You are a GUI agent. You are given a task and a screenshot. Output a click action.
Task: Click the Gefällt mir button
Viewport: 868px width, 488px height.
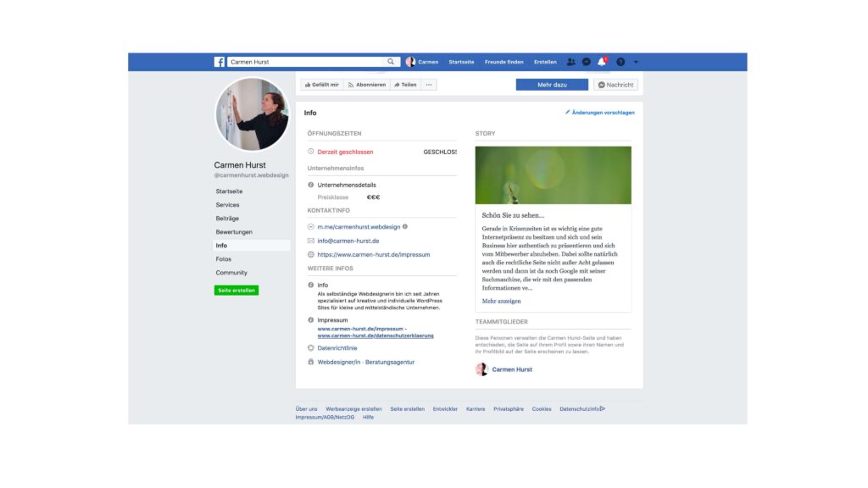coord(321,85)
